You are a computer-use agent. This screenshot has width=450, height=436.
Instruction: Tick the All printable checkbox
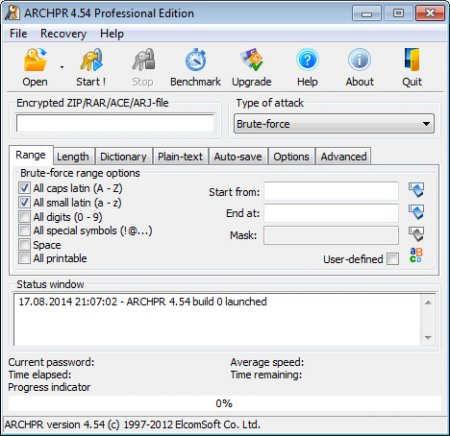point(24,258)
